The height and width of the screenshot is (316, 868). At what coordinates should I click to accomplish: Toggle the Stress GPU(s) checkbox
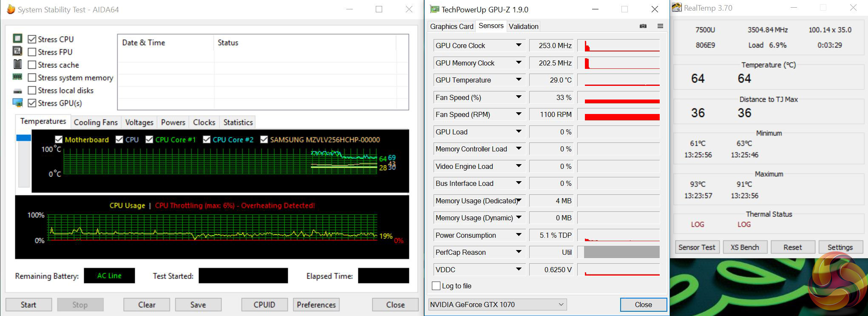(31, 103)
